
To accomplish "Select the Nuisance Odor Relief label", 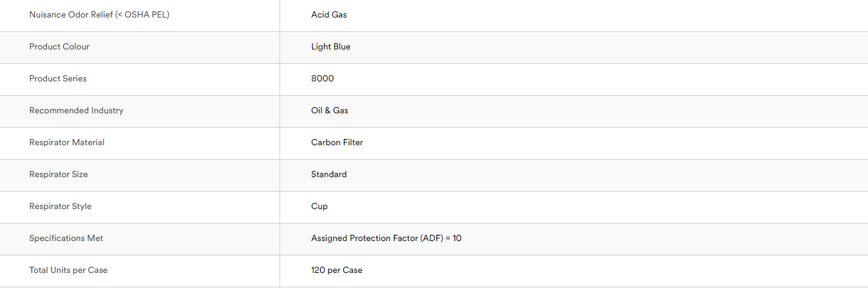I will 99,14.
